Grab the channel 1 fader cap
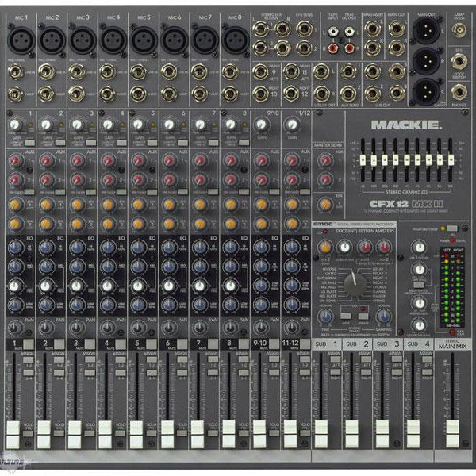This screenshot has height=476, width=476. [13, 434]
